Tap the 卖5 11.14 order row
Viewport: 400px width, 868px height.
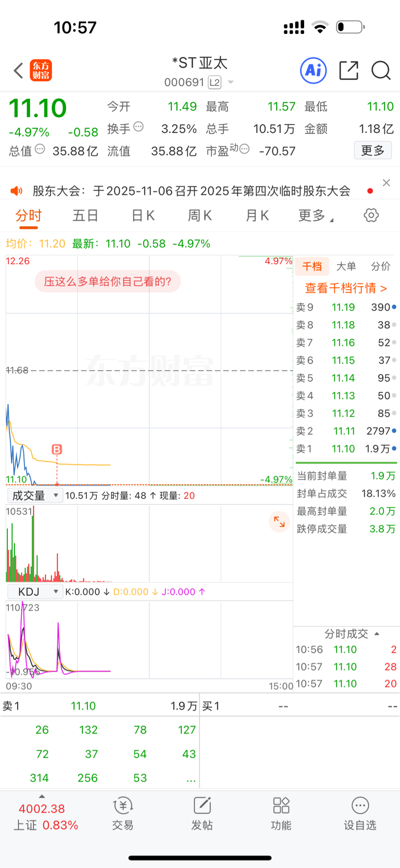pos(346,378)
